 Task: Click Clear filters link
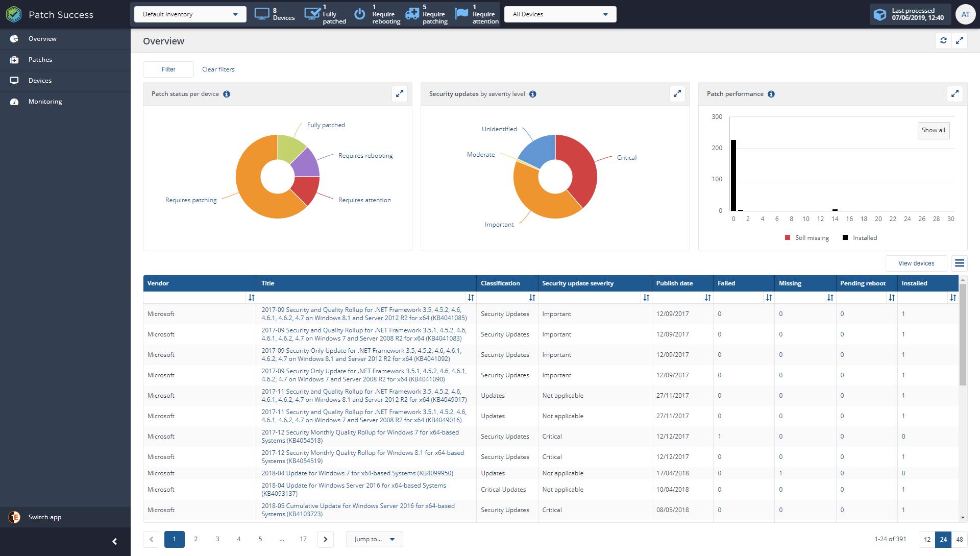point(218,69)
